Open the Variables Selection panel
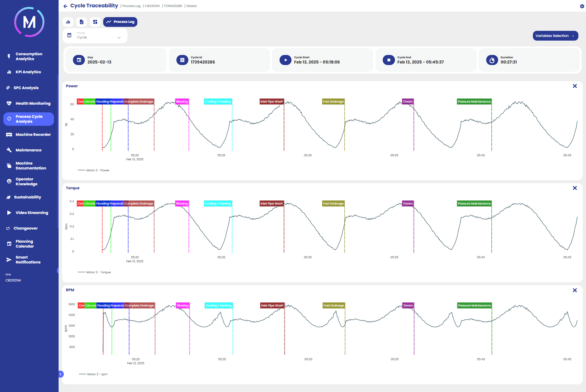Image resolution: width=586 pixels, height=392 pixels. (555, 36)
